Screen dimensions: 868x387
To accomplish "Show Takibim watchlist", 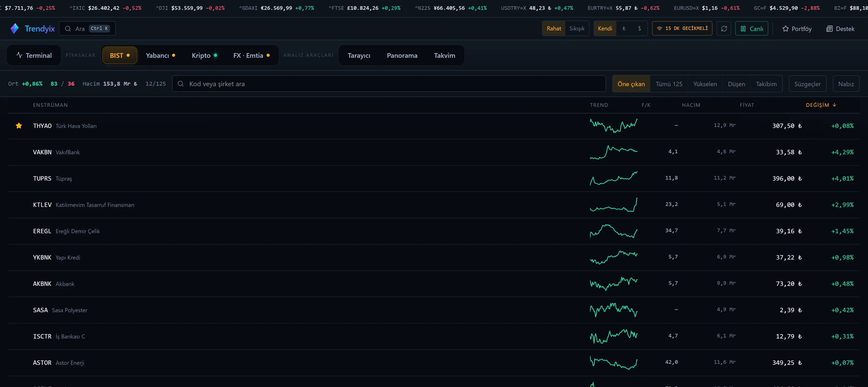I will (766, 84).
